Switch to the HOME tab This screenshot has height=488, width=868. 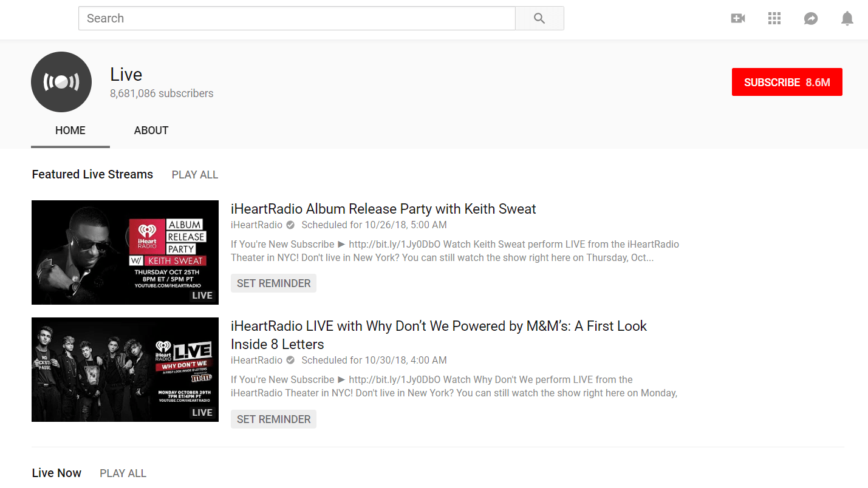coord(70,130)
